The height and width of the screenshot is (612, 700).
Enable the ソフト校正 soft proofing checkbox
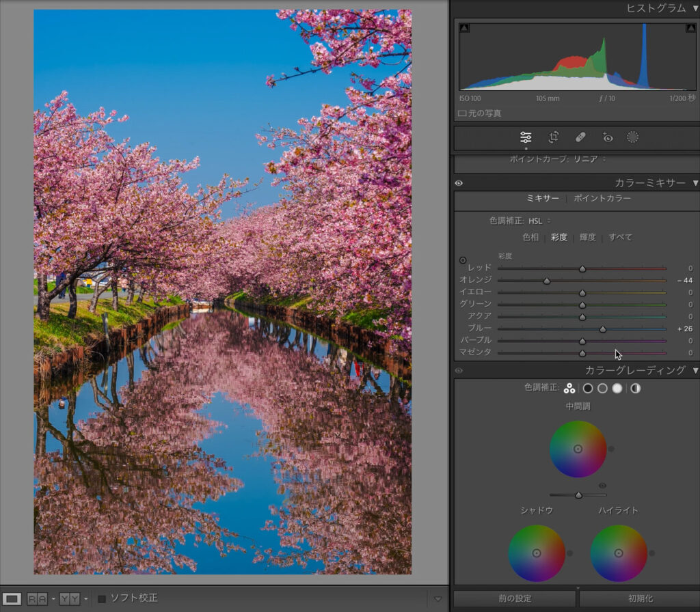click(102, 599)
